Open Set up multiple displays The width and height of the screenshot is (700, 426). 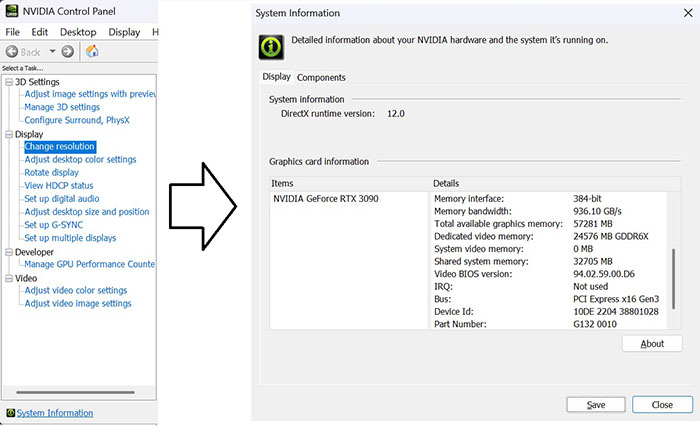tap(70, 238)
